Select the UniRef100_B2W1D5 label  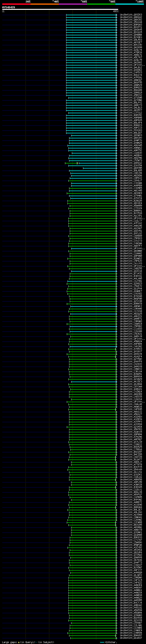(131, 201)
